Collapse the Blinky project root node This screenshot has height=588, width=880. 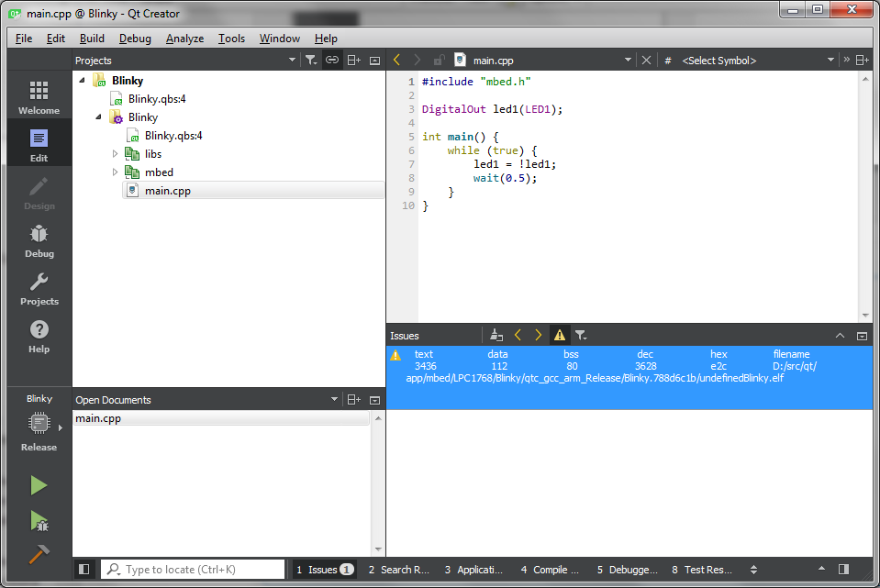(81, 80)
